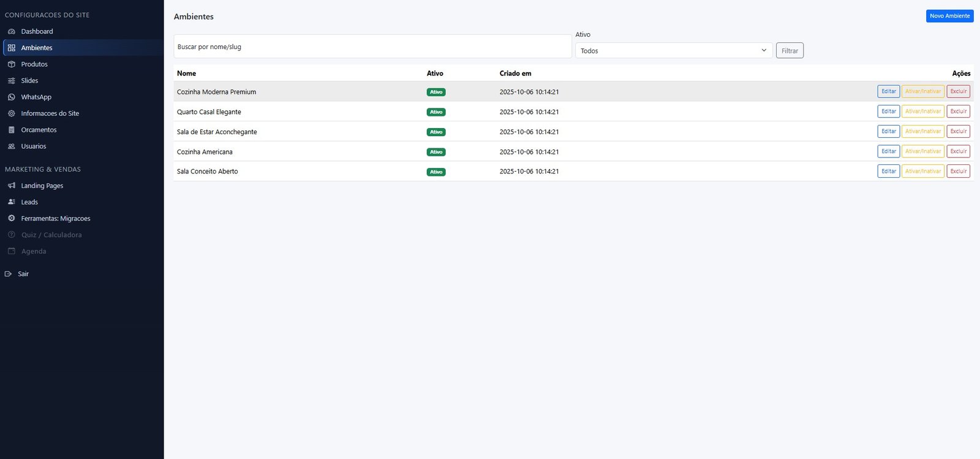The image size is (980, 459).
Task: Toggle Ativar/Inativar for Sala Conceito Aberto
Action: [x=922, y=172]
